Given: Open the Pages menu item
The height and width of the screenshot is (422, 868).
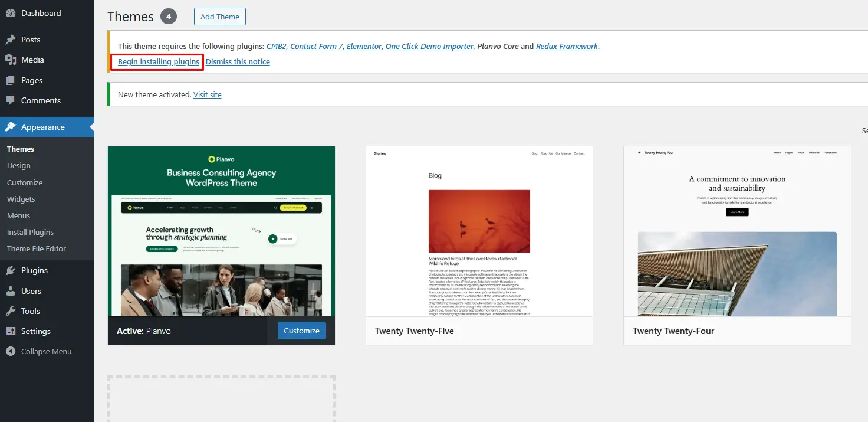Looking at the screenshot, I should tap(47, 80).
